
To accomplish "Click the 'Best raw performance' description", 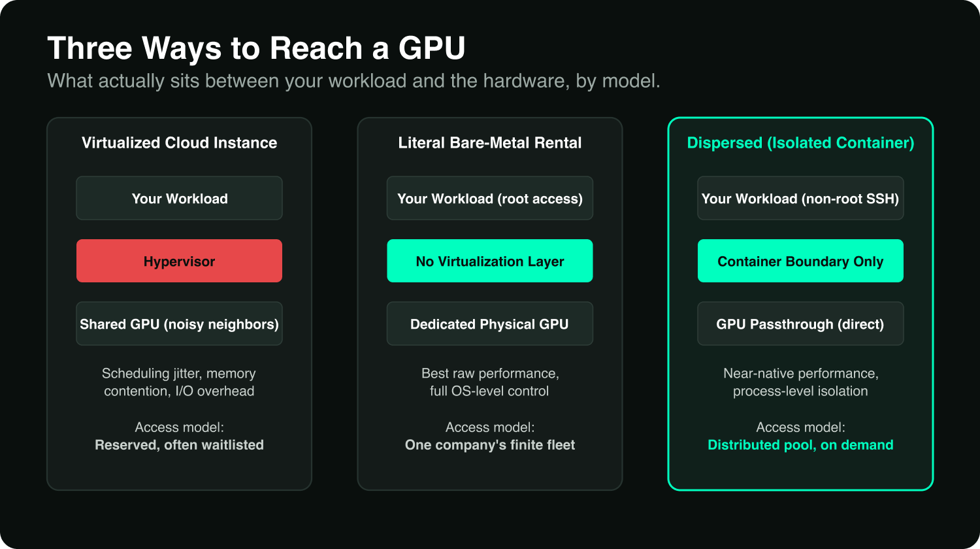I will pyautogui.click(x=490, y=382).
